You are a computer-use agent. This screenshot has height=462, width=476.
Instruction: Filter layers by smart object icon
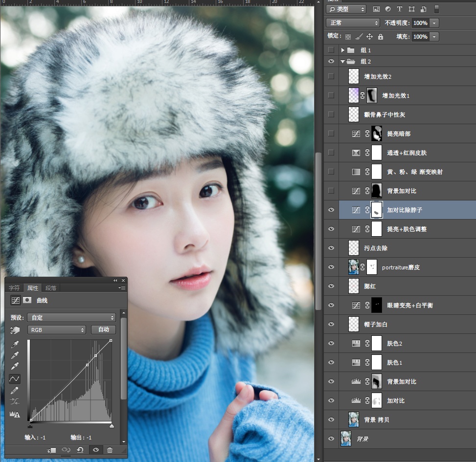423,9
